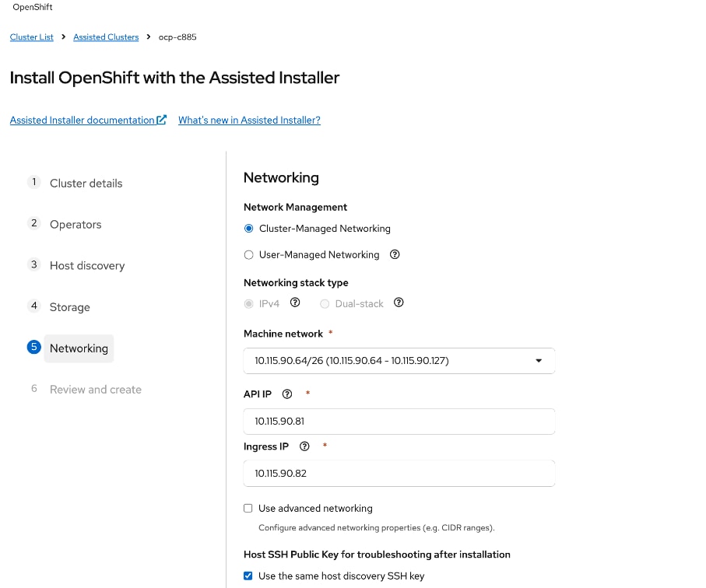Viewport: 706px width, 588px height.
Task: Click the IPv4 networking stack type option
Action: click(249, 303)
